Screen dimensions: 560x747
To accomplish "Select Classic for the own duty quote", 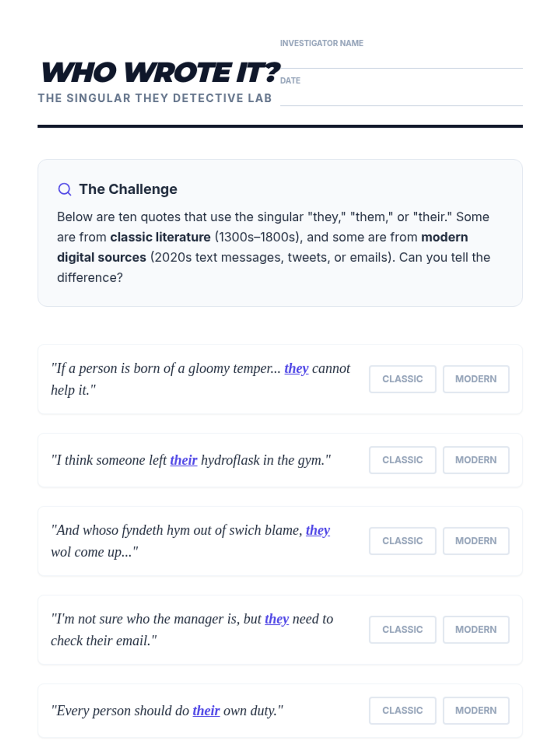I will coord(402,710).
